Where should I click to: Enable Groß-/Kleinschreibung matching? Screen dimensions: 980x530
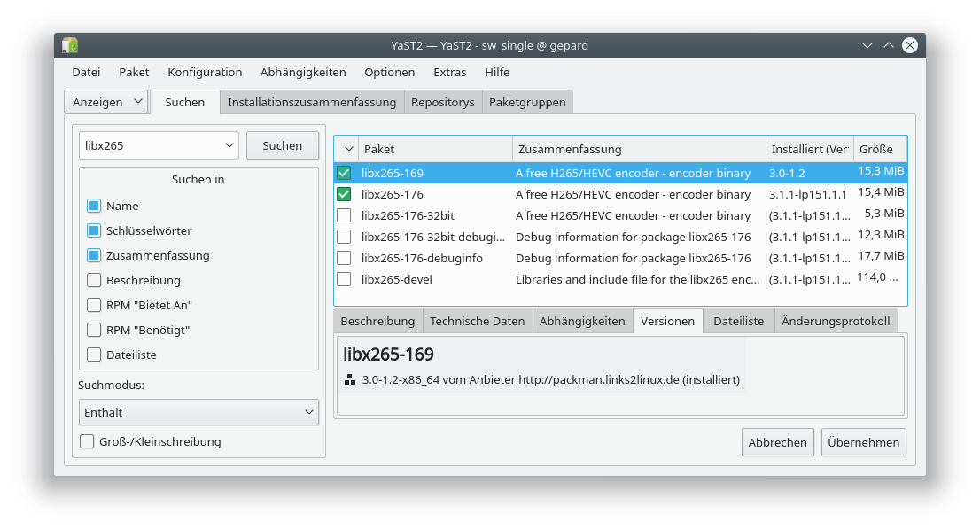pyautogui.click(x=87, y=441)
